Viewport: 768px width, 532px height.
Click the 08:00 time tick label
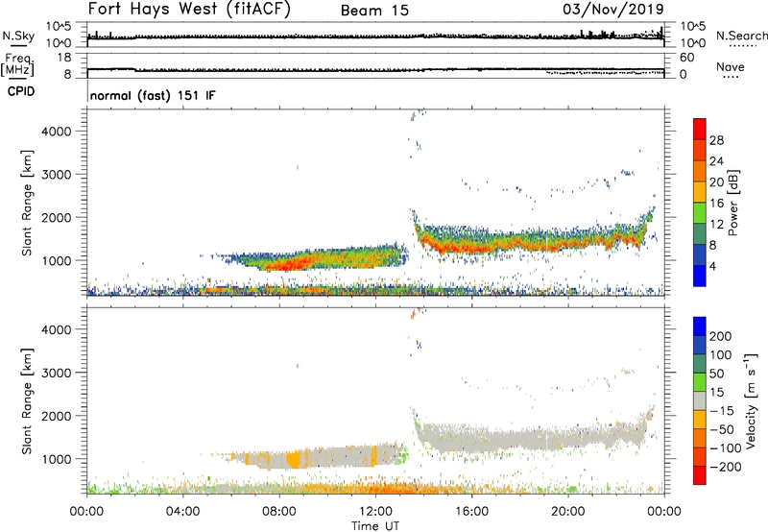[x=279, y=512]
